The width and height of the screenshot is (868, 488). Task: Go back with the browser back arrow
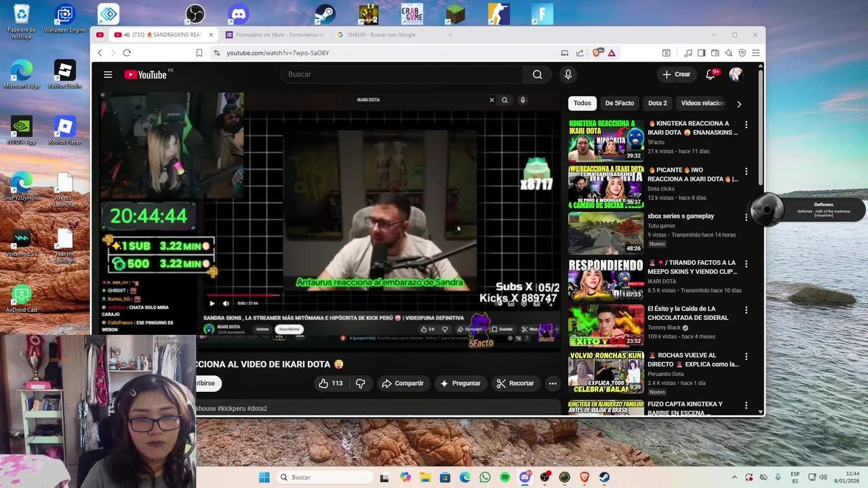100,53
